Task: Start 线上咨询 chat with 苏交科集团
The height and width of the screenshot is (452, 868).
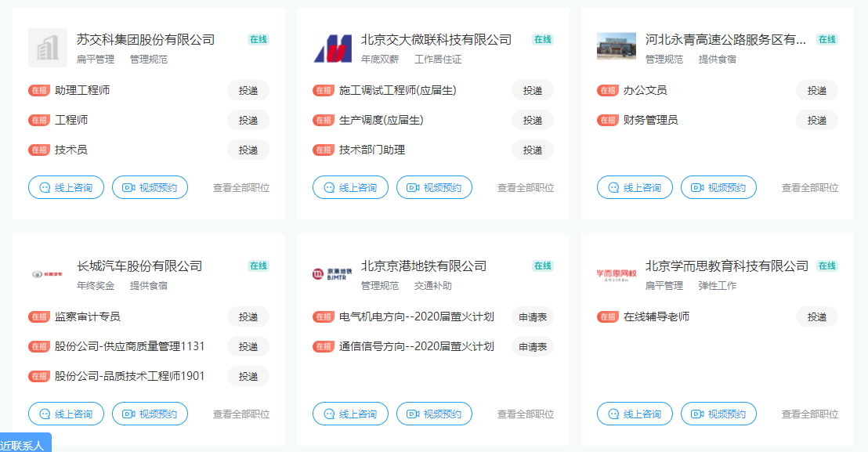Action: click(66, 188)
